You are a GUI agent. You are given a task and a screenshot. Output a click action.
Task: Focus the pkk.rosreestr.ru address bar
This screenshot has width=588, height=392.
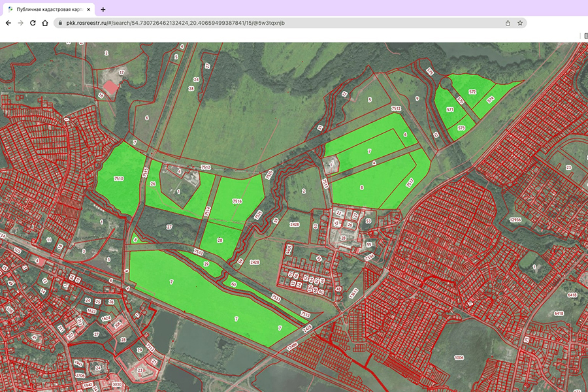point(261,22)
